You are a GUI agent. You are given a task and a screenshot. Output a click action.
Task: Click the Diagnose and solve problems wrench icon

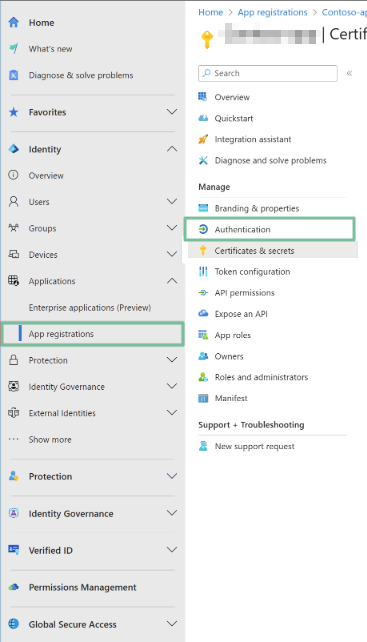(x=203, y=160)
